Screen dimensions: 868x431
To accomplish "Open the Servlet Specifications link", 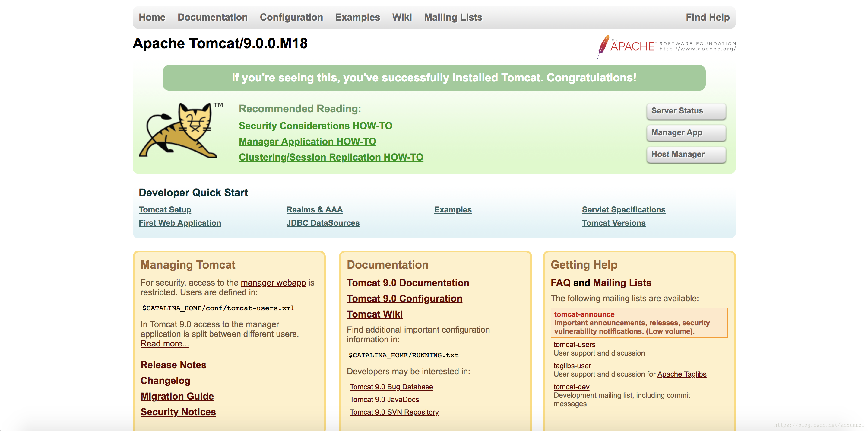I will click(623, 210).
